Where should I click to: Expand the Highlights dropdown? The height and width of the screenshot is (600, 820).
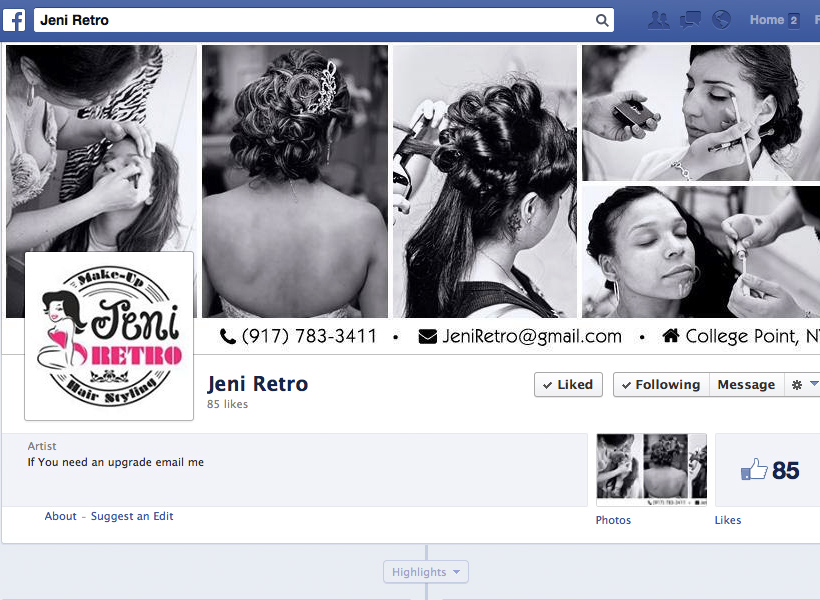coord(426,572)
